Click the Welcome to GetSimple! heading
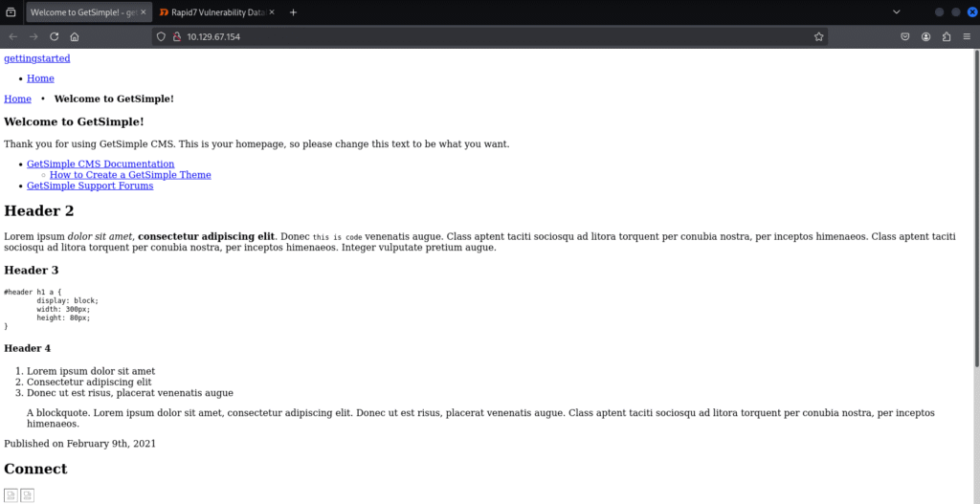 [74, 121]
